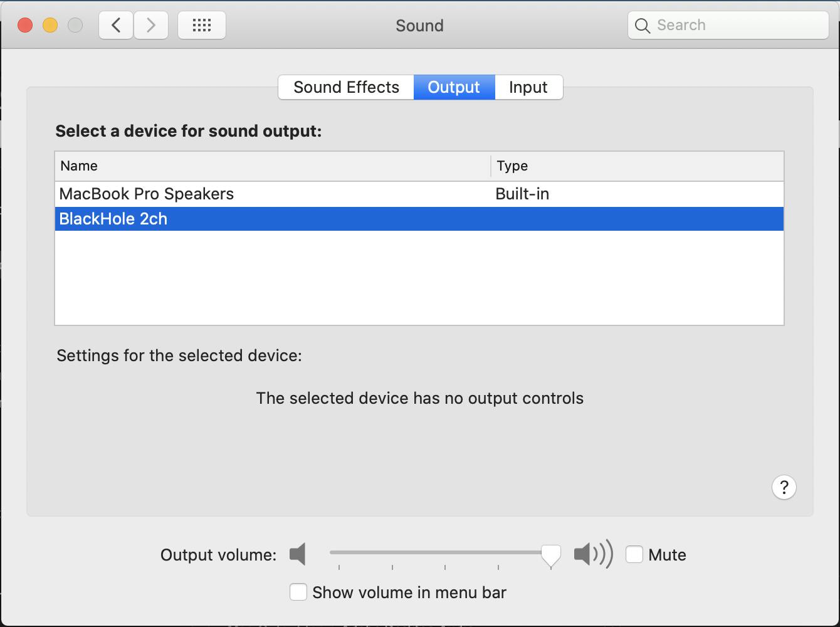
Task: Click the Show All grid icon
Action: [x=201, y=25]
